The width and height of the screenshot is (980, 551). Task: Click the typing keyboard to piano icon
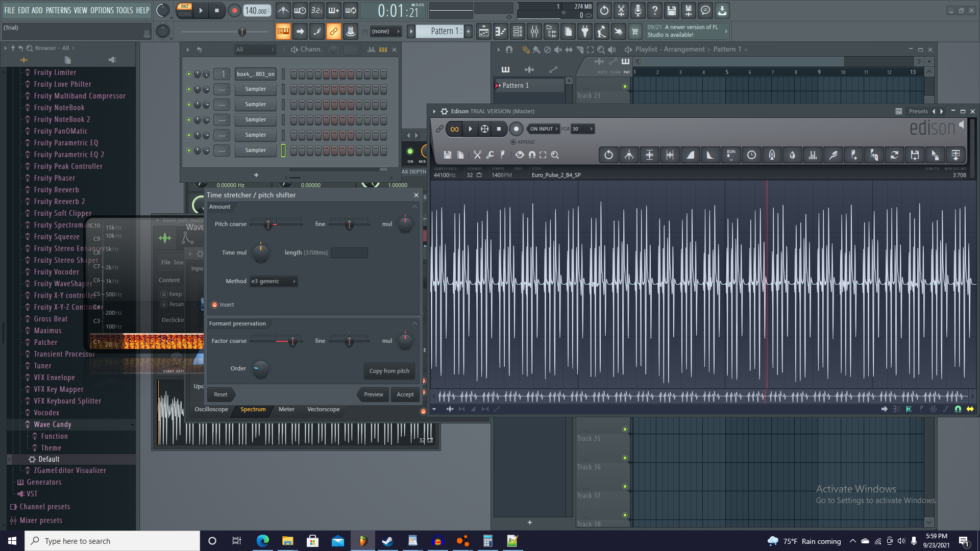(x=283, y=32)
